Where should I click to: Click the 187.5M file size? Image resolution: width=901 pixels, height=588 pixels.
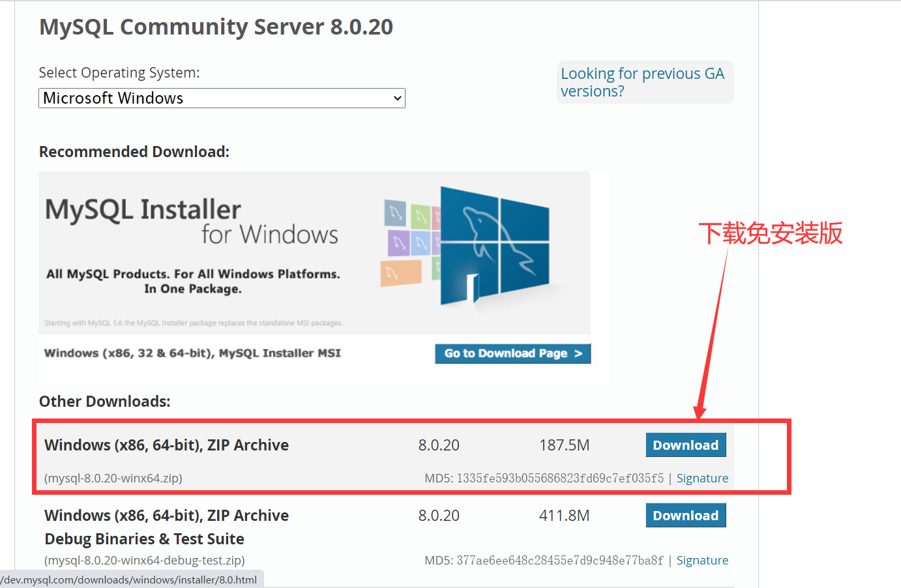(565, 445)
